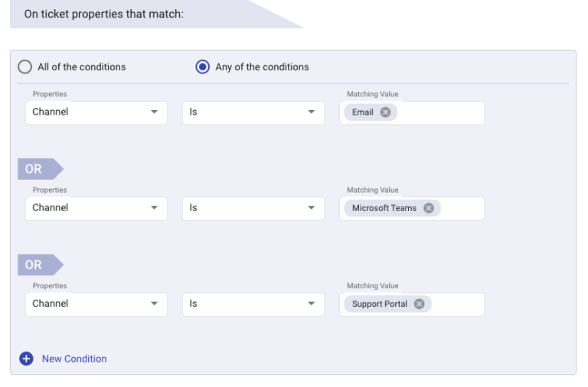Select the second OR arrow badge
The height and width of the screenshot is (387, 588).
click(x=40, y=265)
